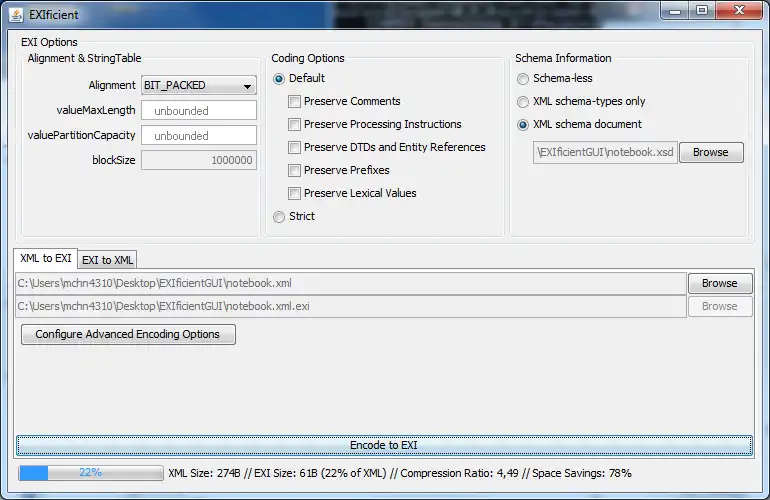Viewport: 770px width, 500px height.
Task: Click the notebook.xsd schema path field
Action: tap(605, 152)
